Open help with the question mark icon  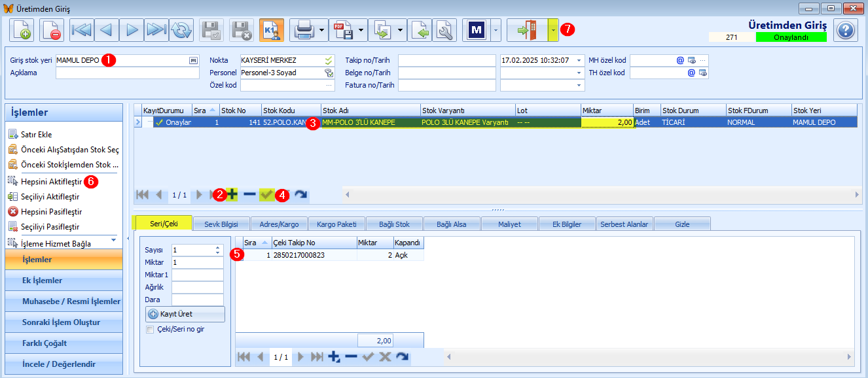(x=846, y=30)
